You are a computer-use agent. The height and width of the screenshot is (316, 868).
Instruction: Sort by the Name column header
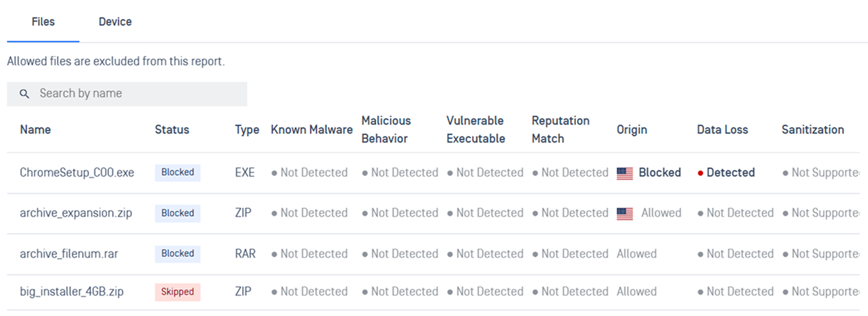click(x=35, y=129)
